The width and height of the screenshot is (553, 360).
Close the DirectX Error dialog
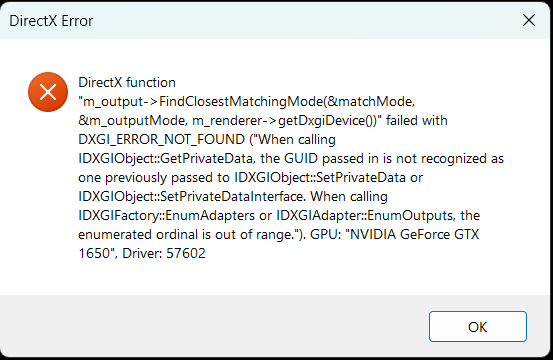(529, 20)
